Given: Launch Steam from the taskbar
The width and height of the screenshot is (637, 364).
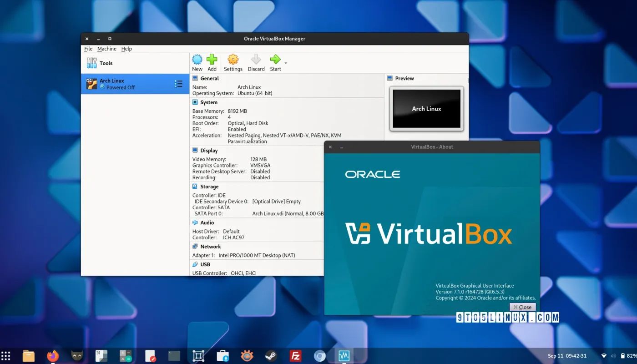Looking at the screenshot, I should [x=271, y=355].
